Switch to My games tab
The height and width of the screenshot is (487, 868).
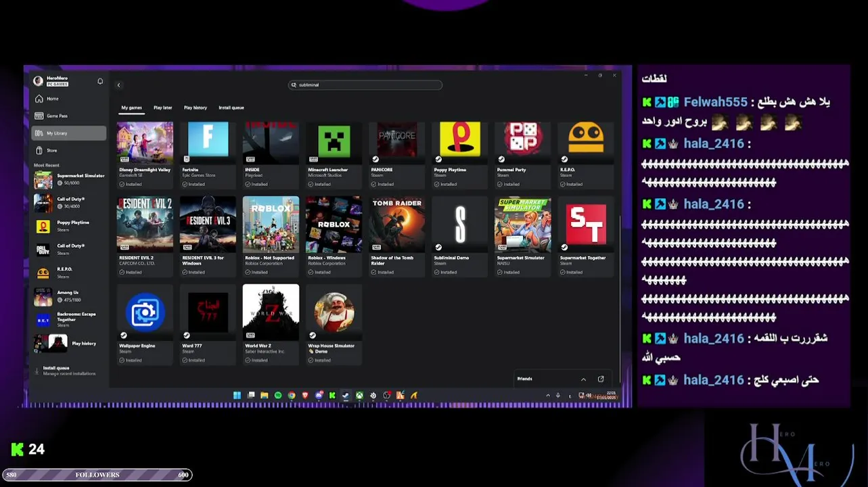coord(132,108)
